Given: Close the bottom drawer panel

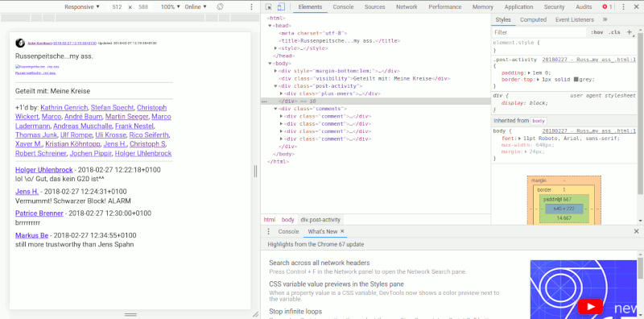Looking at the screenshot, I should click(x=636, y=231).
